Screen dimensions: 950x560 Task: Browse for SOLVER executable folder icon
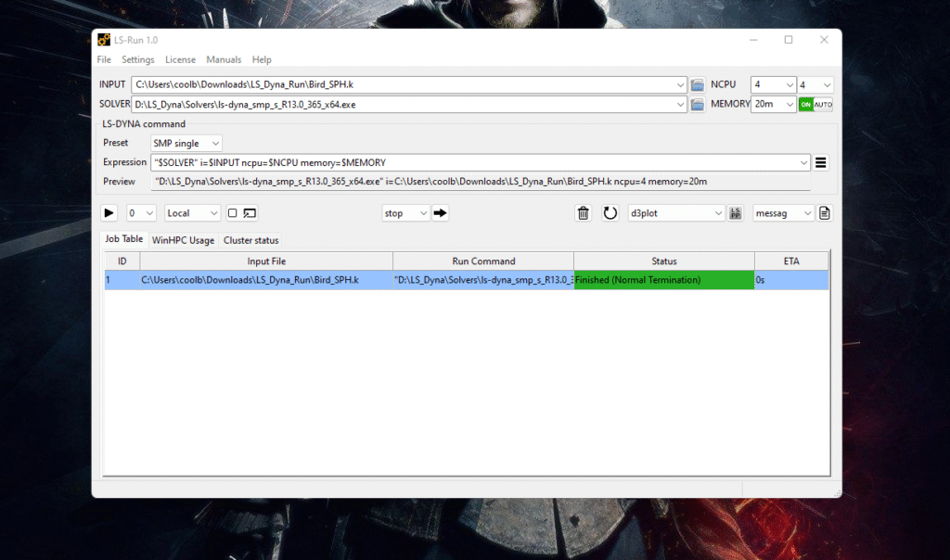[698, 105]
